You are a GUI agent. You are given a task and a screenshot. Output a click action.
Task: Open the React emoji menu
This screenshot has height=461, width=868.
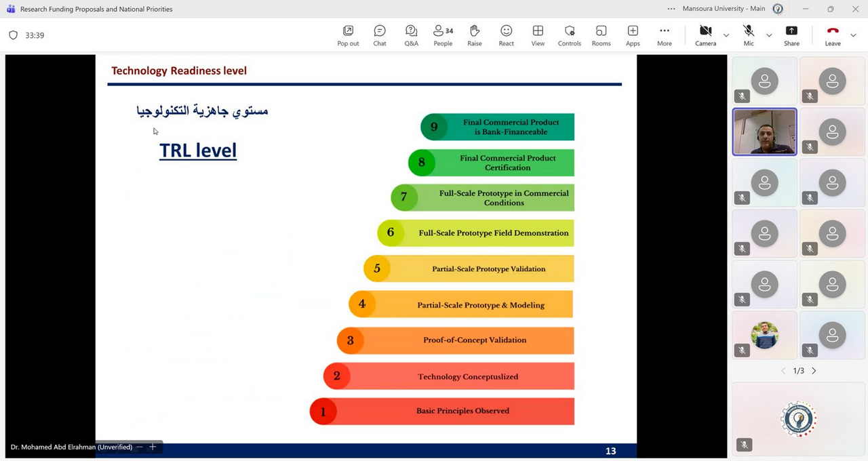point(506,35)
